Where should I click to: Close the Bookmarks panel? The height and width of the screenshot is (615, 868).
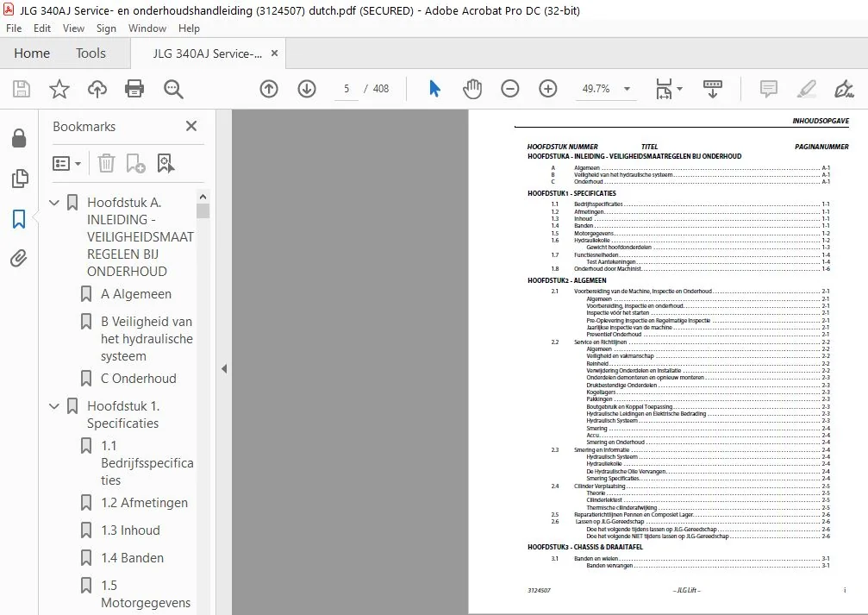click(x=191, y=126)
